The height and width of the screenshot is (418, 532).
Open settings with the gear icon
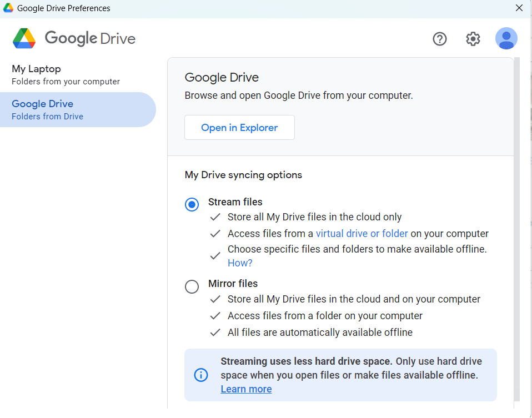pos(473,39)
